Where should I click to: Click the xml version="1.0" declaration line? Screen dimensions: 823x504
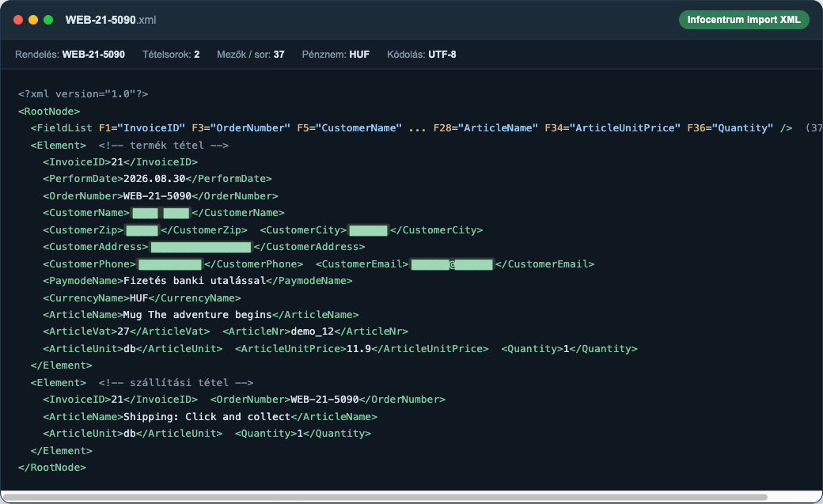pos(83,94)
